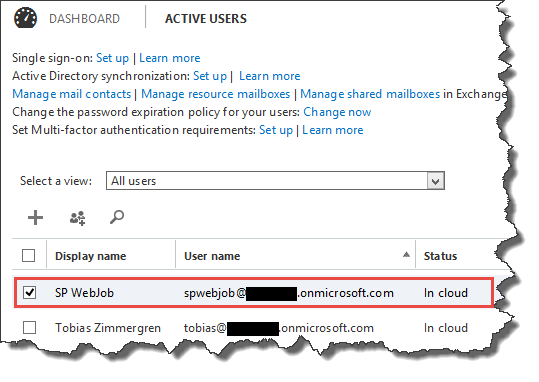The width and height of the screenshot is (539, 382).
Task: Click the spwebjob user name cell
Action: [289, 293]
